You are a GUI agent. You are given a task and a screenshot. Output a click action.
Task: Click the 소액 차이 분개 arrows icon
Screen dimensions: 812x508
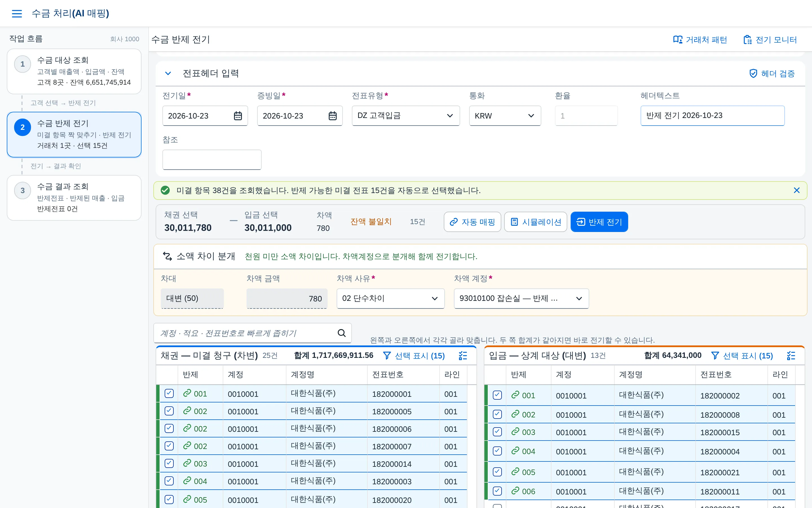(167, 256)
